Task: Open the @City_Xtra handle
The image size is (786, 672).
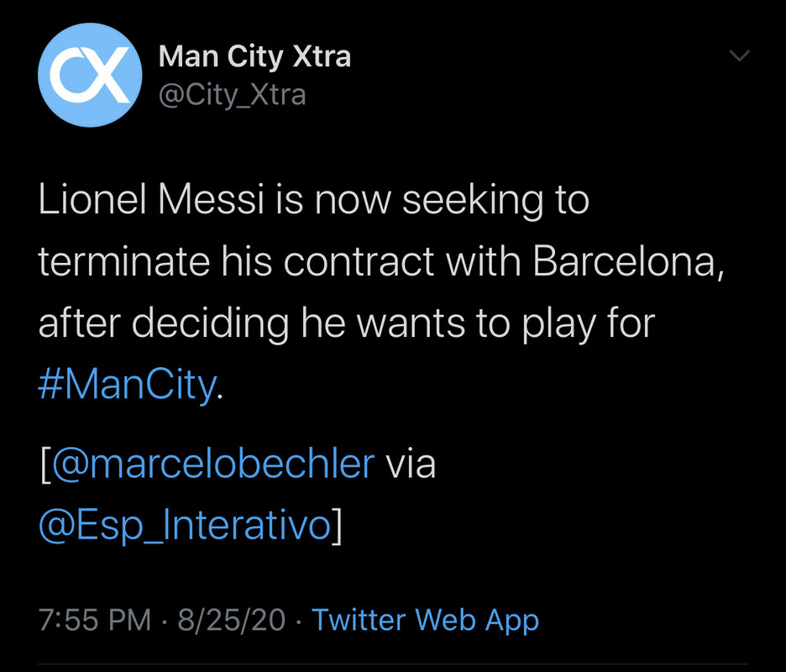Action: click(x=232, y=95)
